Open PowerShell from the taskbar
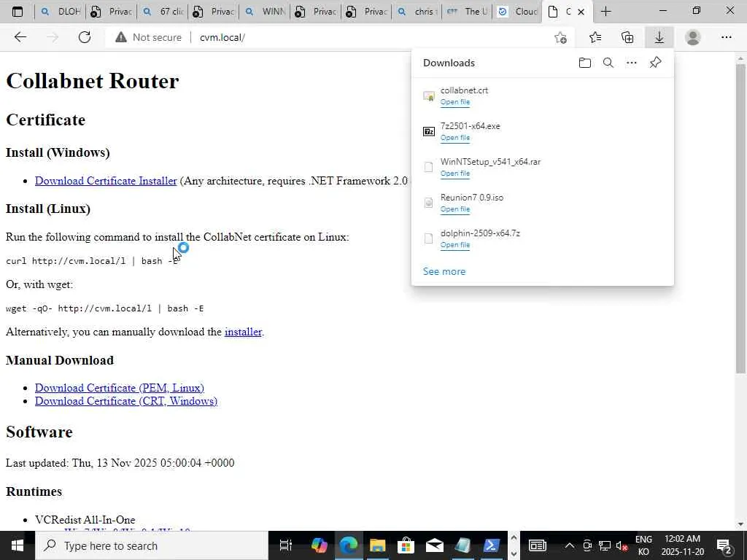747x560 pixels. 491,545
